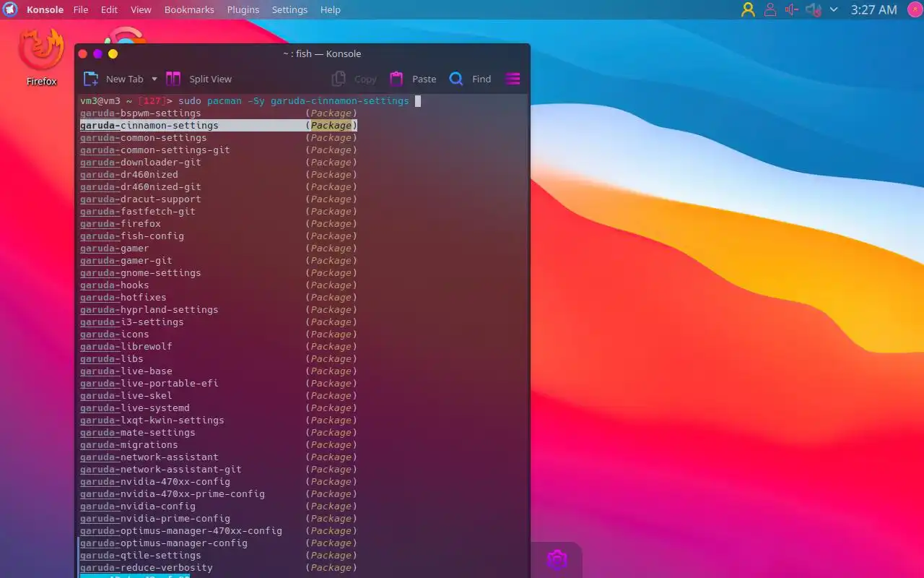Open the File menu
Viewport: 924px width, 578px height.
pos(81,9)
